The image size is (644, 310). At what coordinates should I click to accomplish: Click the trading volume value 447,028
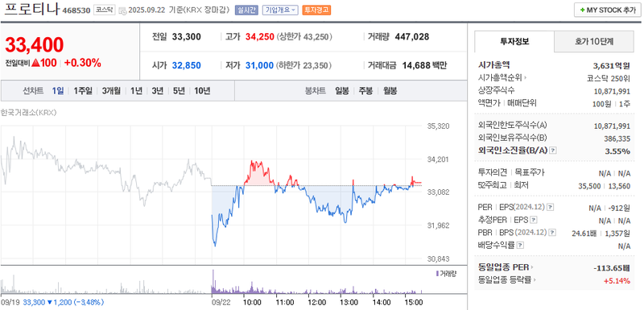click(412, 37)
